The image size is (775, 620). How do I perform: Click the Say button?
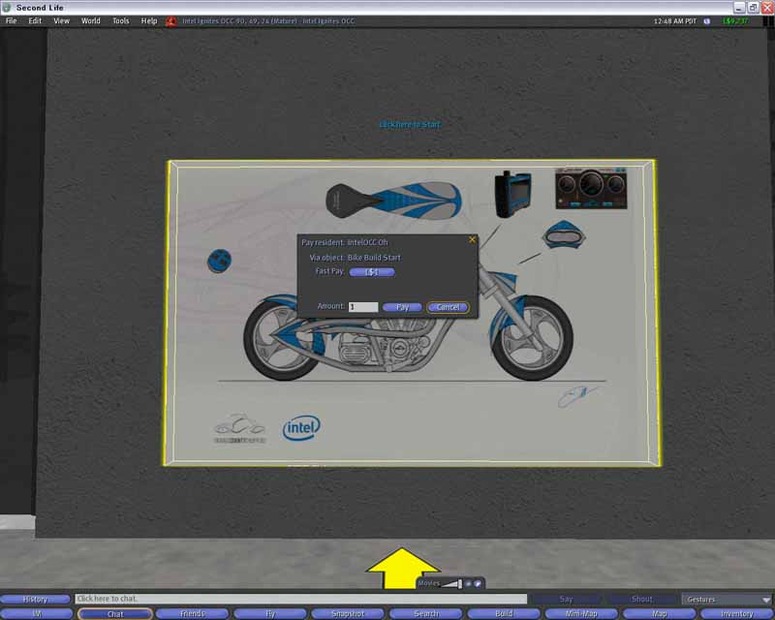(x=566, y=599)
